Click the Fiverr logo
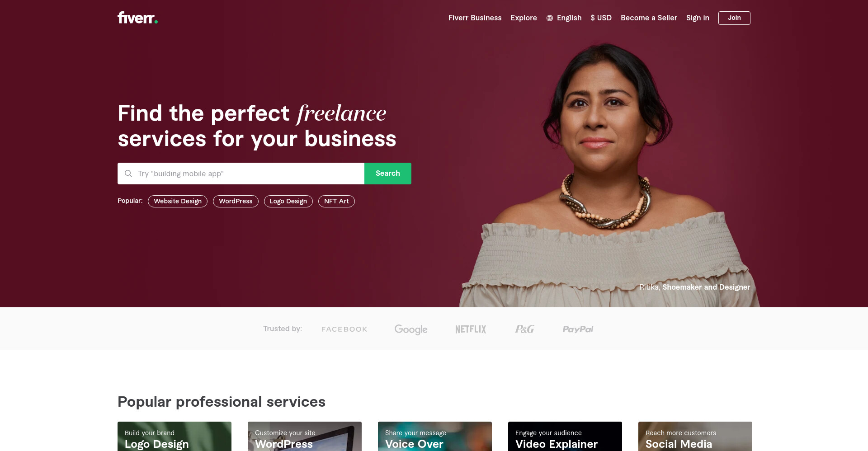The height and width of the screenshot is (451, 868). click(137, 18)
